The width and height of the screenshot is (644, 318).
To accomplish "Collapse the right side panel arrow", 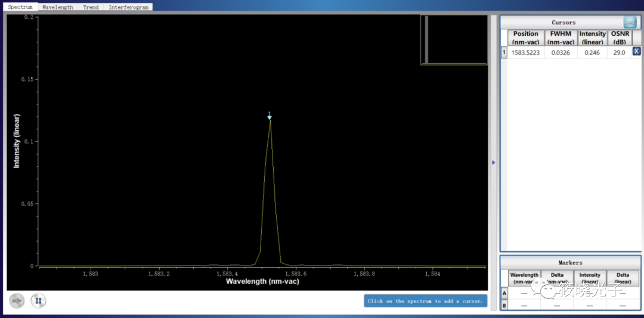I will (493, 162).
